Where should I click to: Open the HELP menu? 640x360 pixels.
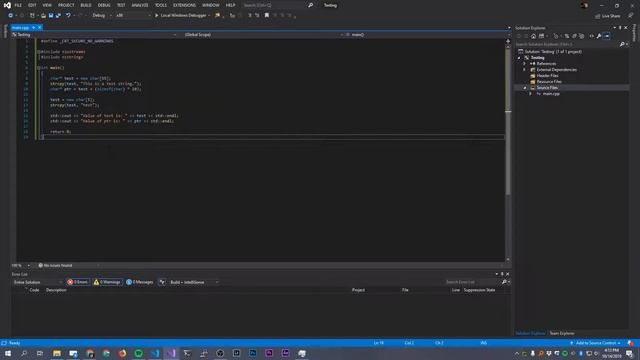[x=231, y=5]
